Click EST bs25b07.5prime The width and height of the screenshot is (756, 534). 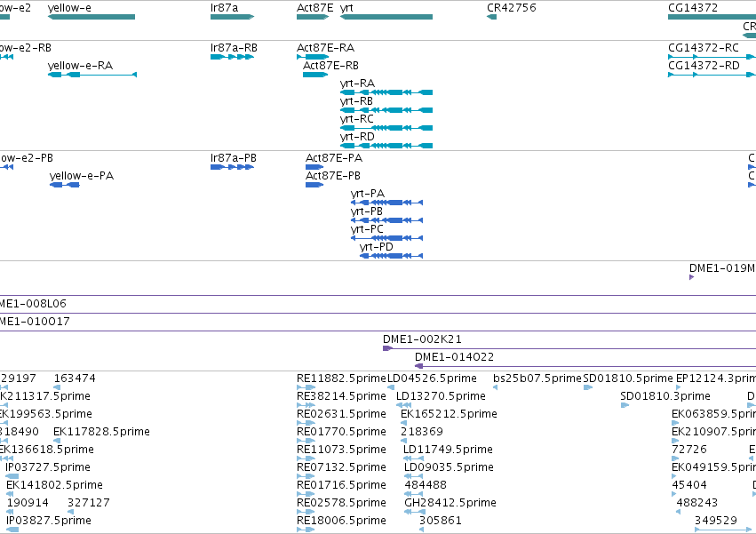click(x=537, y=379)
